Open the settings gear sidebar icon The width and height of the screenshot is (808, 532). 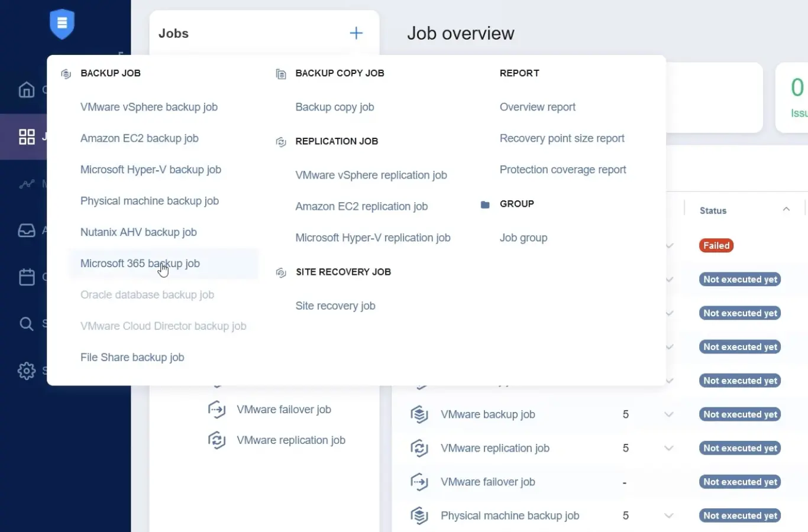pos(27,371)
